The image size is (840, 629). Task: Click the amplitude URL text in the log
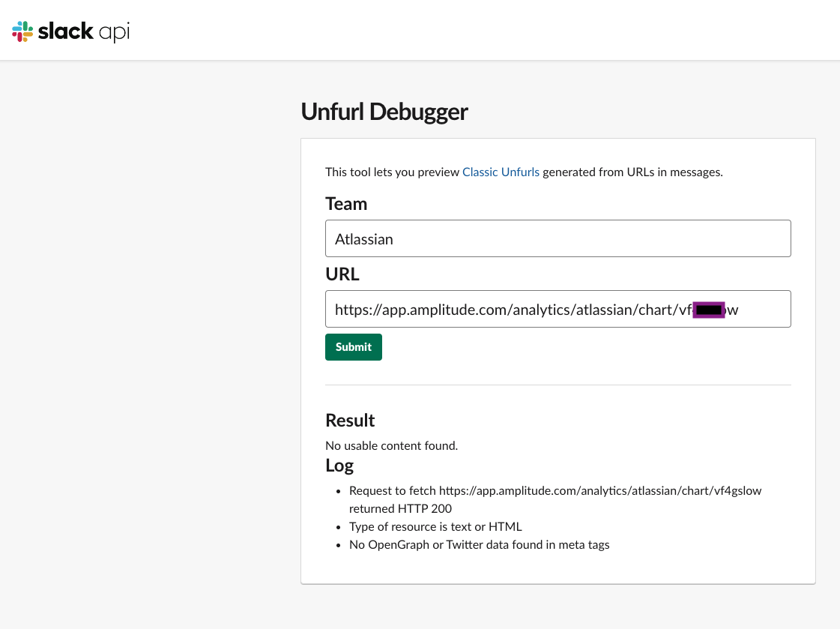tap(600, 490)
